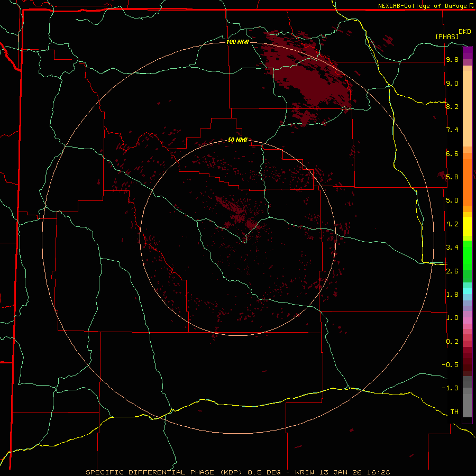Click the 1.0 color scale value
Screen dimensions: 476x476
pos(452,318)
